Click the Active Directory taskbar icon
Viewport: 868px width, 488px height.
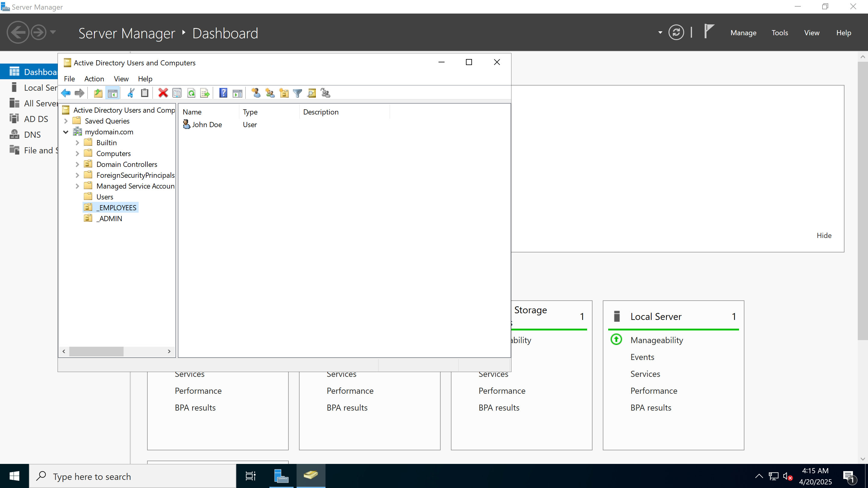(x=311, y=476)
